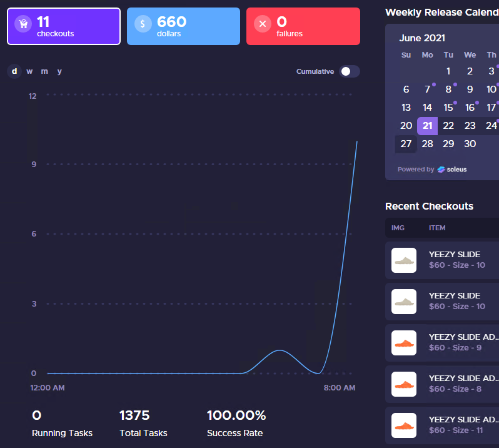Click '$60 - Size - 11' checkout detail

click(x=456, y=430)
